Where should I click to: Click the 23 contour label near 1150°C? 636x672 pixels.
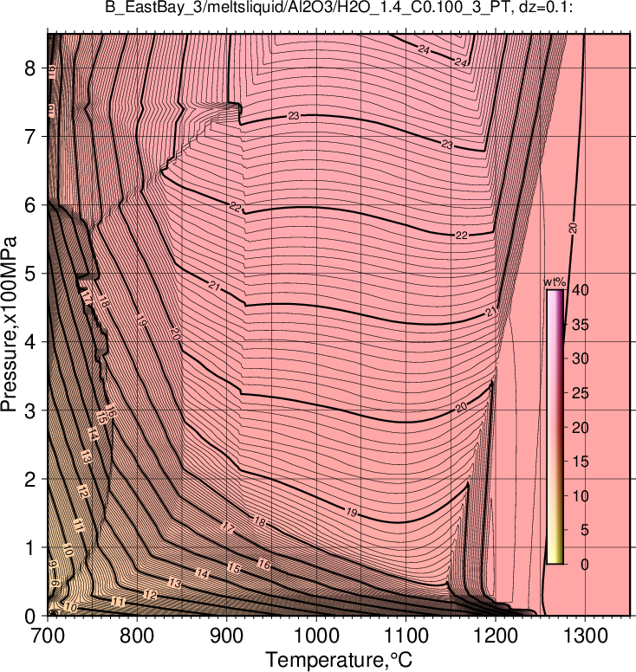click(x=447, y=145)
